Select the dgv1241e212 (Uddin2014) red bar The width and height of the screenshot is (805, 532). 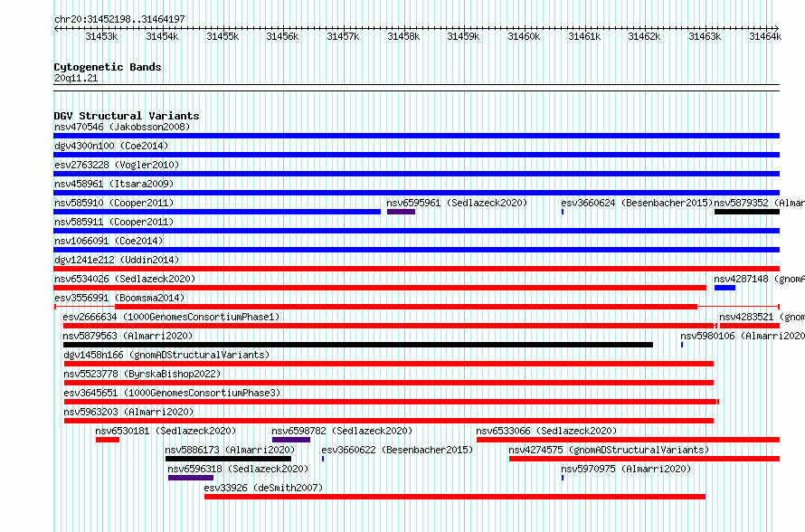click(416, 269)
